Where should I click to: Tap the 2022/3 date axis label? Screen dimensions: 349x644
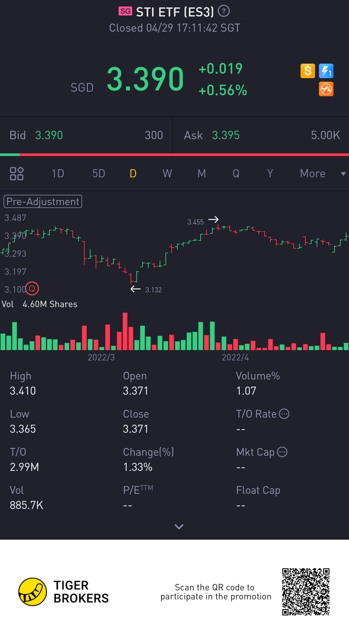pyautogui.click(x=101, y=357)
